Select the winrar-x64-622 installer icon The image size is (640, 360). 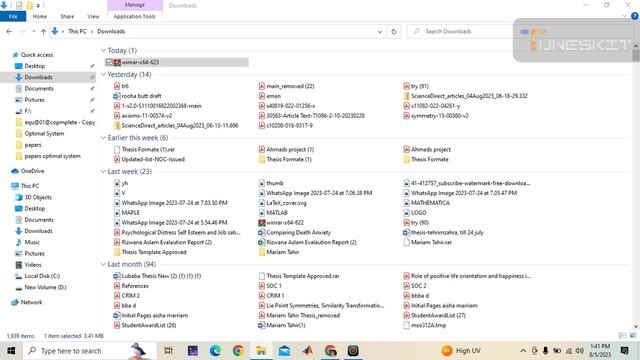tap(262, 223)
